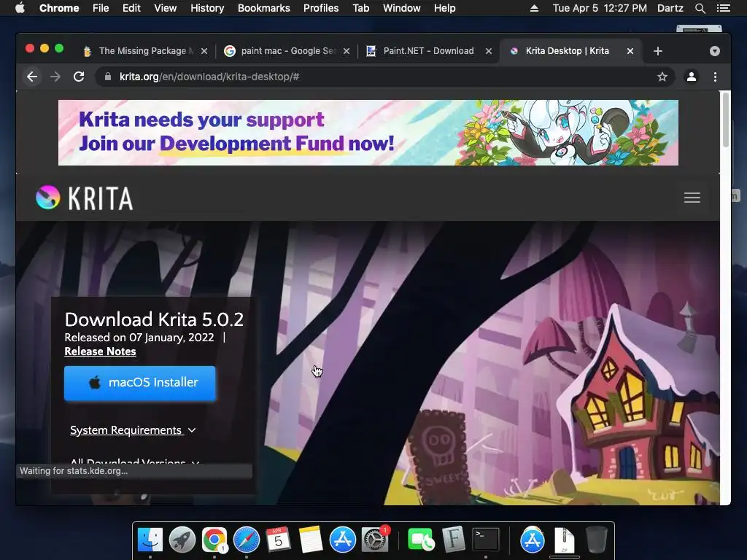Close The Missing Package Manager tab

pos(204,51)
